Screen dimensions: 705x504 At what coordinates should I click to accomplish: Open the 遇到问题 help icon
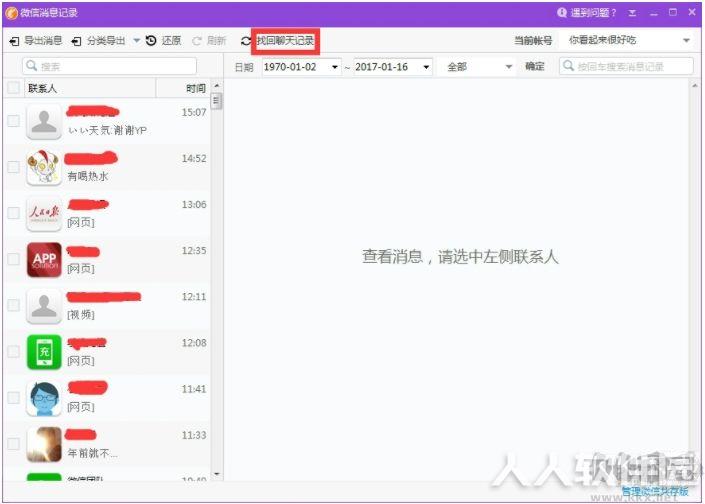point(562,13)
